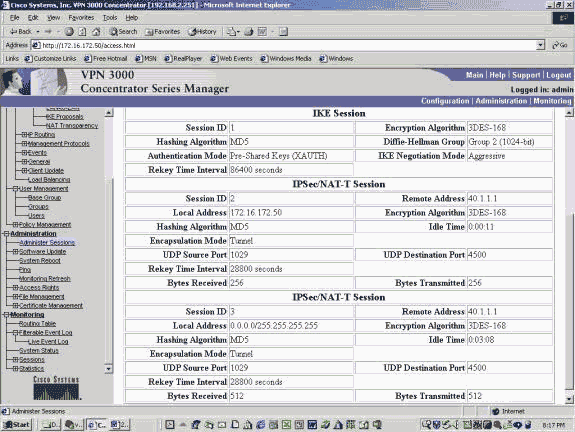Open the Help menu
The height and width of the screenshot is (432, 575).
click(x=132, y=18)
